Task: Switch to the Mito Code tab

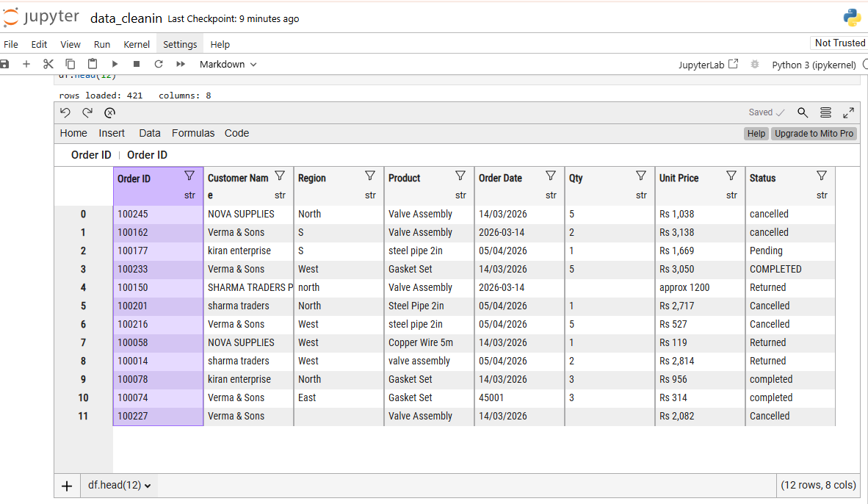Action: [x=236, y=133]
